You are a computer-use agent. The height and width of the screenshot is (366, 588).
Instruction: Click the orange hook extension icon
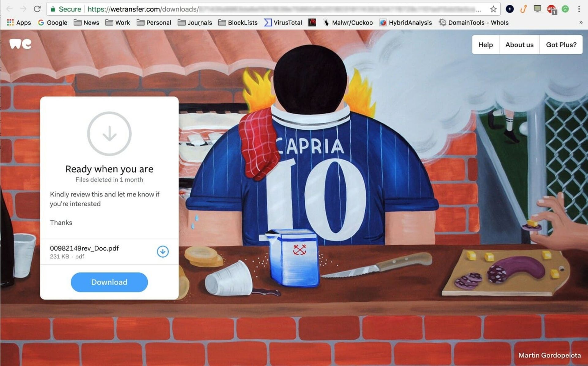tap(523, 9)
